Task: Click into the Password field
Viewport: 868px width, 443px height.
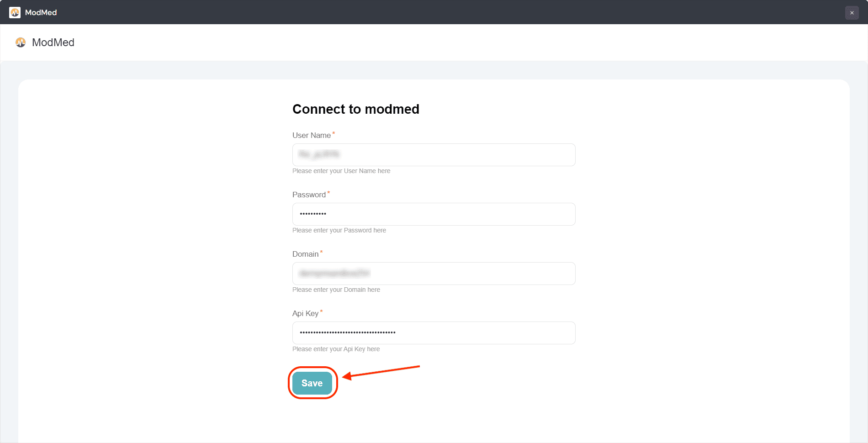Action: coord(434,214)
